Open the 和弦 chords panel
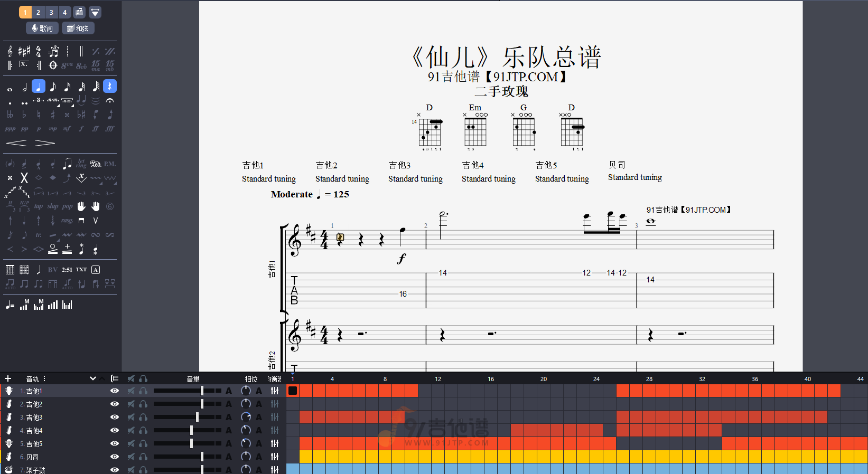 pyautogui.click(x=78, y=29)
